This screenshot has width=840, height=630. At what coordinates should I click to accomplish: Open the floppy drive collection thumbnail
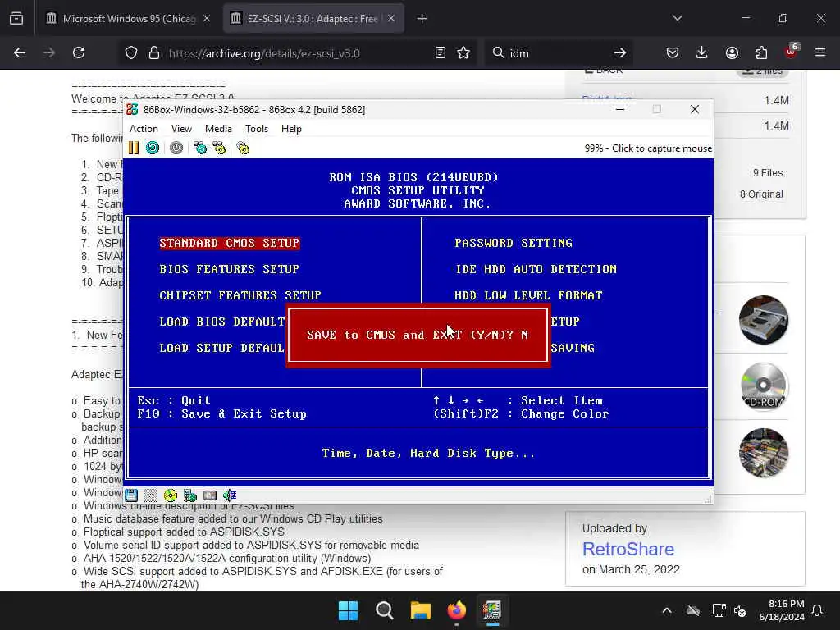tap(764, 320)
